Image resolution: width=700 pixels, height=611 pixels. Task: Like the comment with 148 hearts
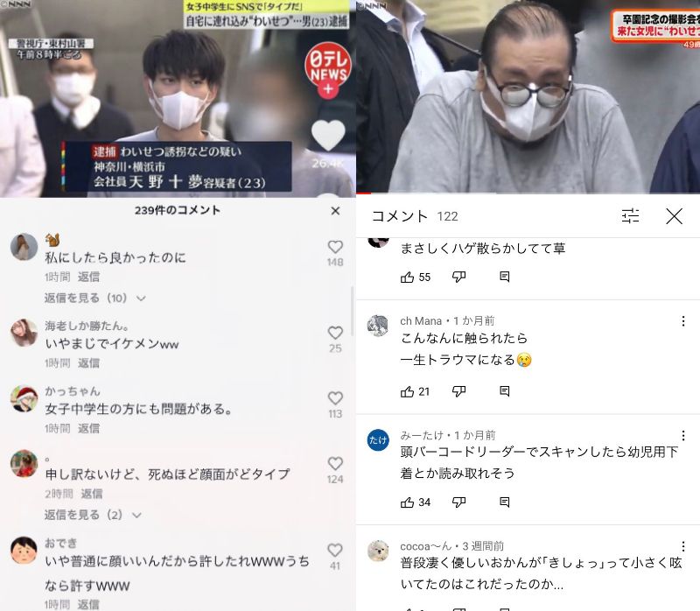point(335,247)
